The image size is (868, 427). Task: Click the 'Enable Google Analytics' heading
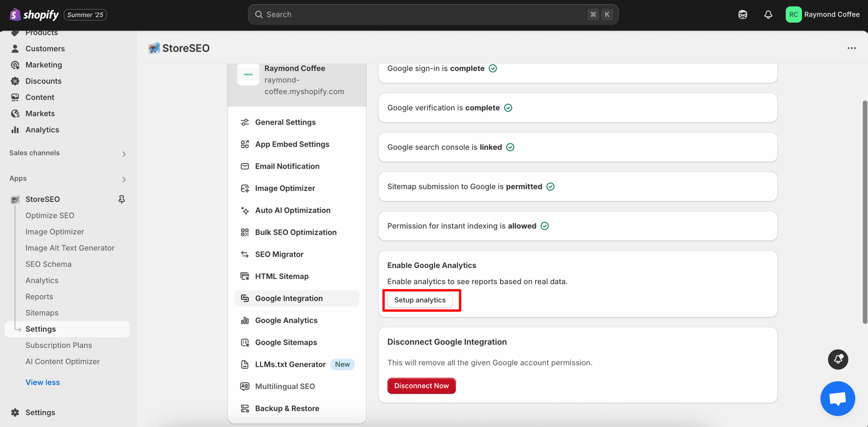432,266
